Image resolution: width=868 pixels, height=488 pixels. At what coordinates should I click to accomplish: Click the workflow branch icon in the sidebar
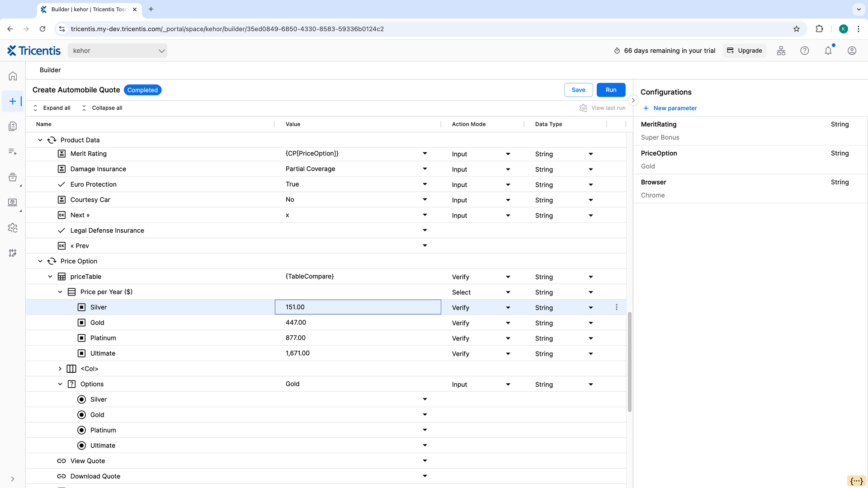(12, 253)
